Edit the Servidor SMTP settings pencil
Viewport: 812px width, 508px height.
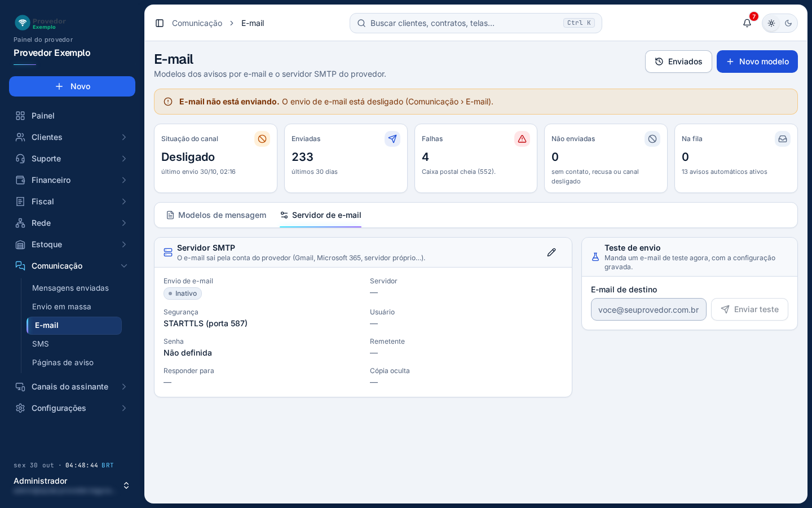tap(551, 252)
